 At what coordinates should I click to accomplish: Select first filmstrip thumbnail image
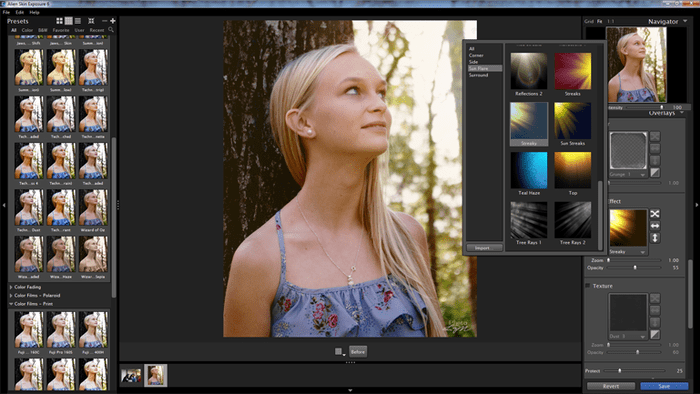coord(131,375)
